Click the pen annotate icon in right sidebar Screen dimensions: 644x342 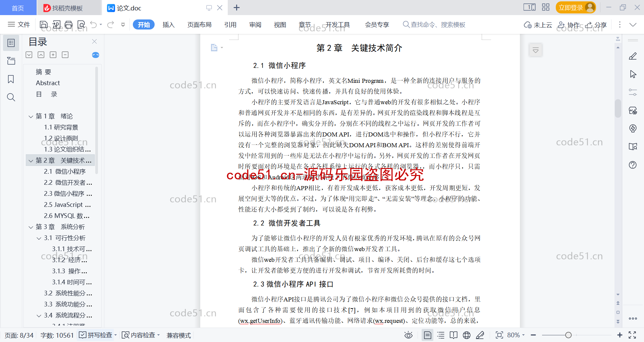pos(633,56)
